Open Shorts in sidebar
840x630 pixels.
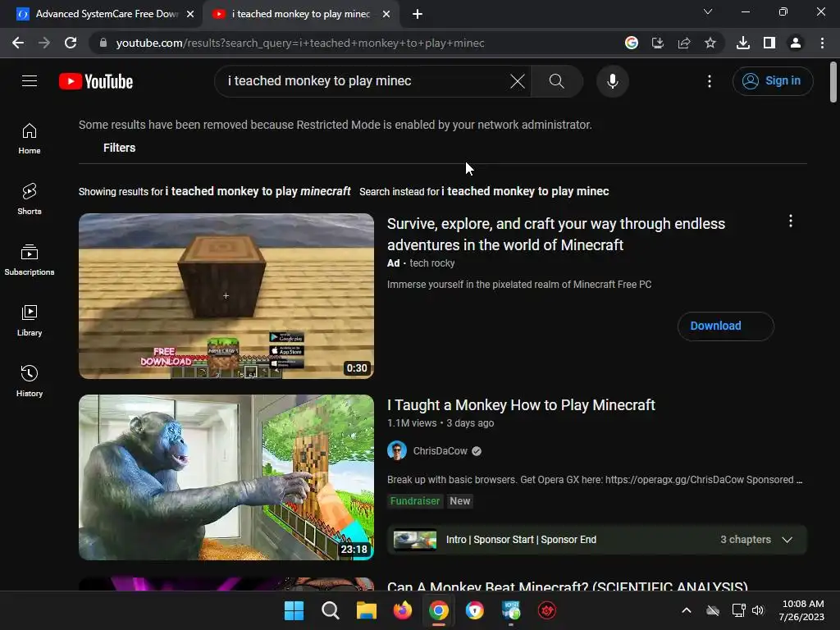click(30, 199)
